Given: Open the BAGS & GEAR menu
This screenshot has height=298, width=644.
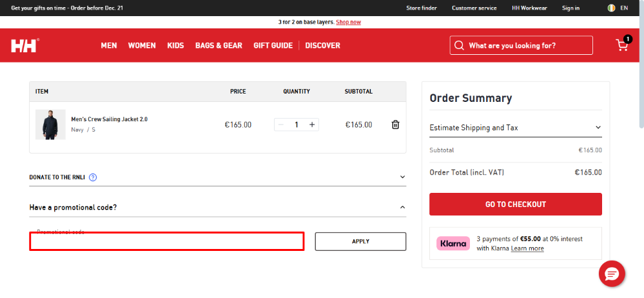Looking at the screenshot, I should click(x=219, y=46).
